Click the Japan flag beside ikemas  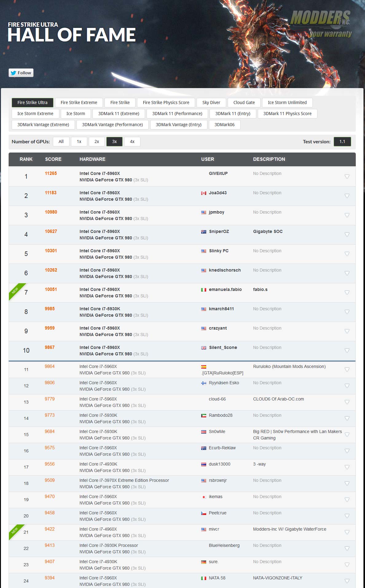pos(204,497)
